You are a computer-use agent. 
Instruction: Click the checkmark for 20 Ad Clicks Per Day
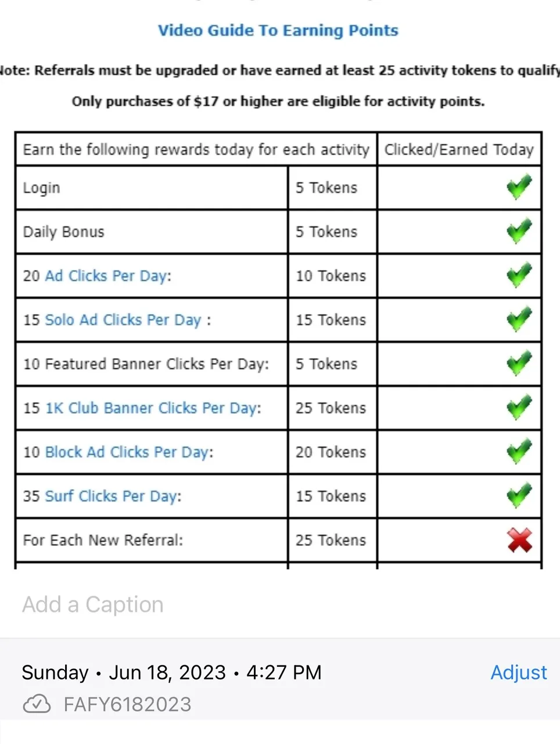519,276
